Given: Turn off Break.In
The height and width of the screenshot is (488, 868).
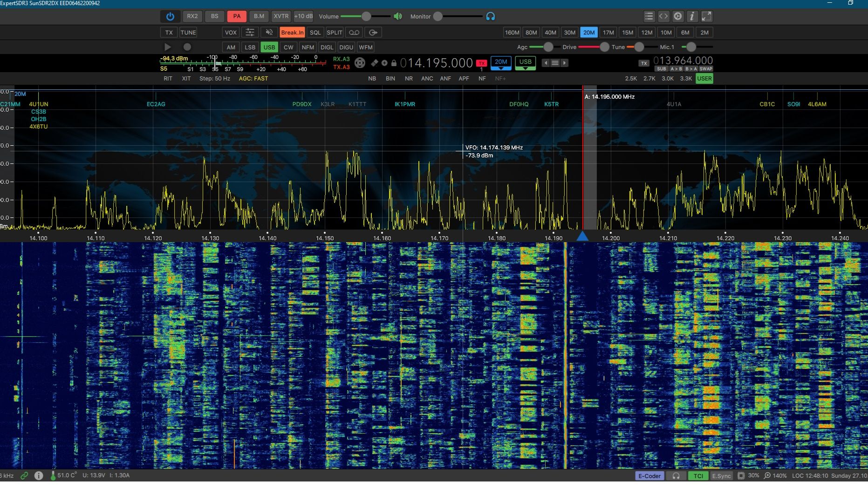Looking at the screenshot, I should (x=292, y=33).
